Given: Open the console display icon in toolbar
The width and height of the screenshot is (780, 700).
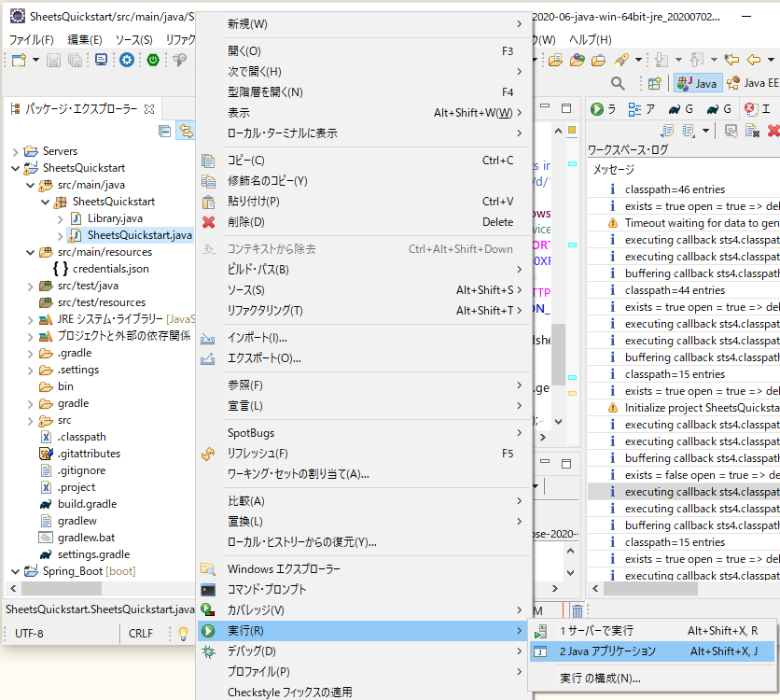Looking at the screenshot, I should (x=100, y=60).
